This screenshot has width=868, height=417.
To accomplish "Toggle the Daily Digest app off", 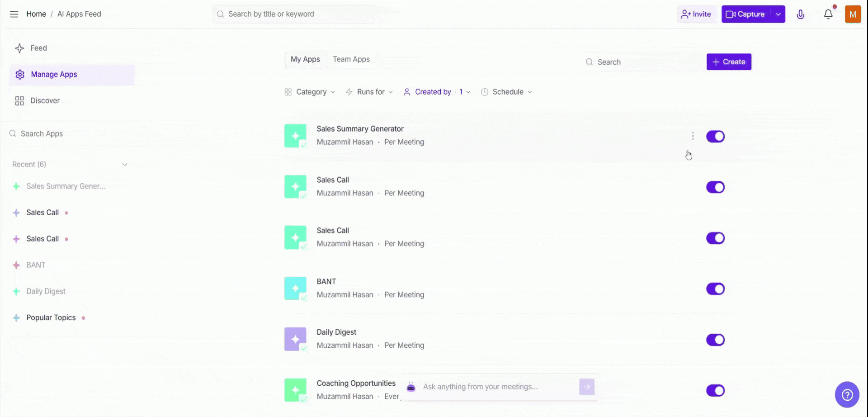I will tap(716, 340).
